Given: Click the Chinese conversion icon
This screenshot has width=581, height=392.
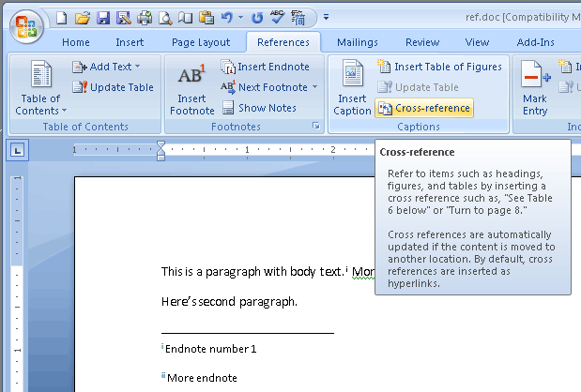Looking at the screenshot, I should [x=298, y=18].
